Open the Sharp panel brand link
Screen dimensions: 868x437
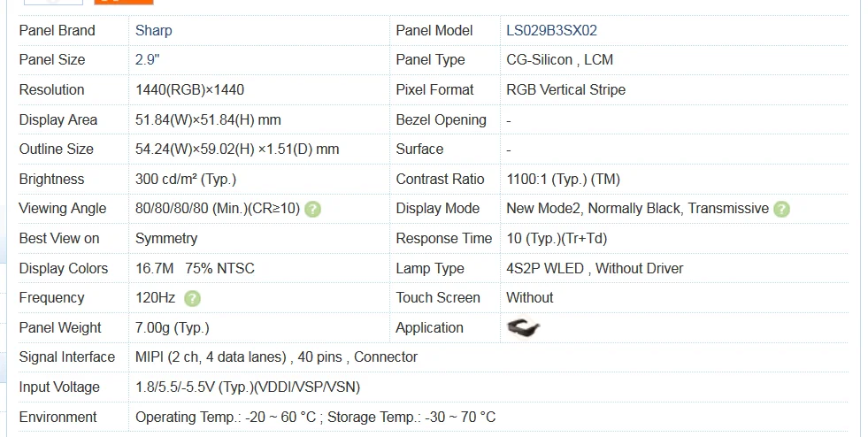click(x=153, y=30)
